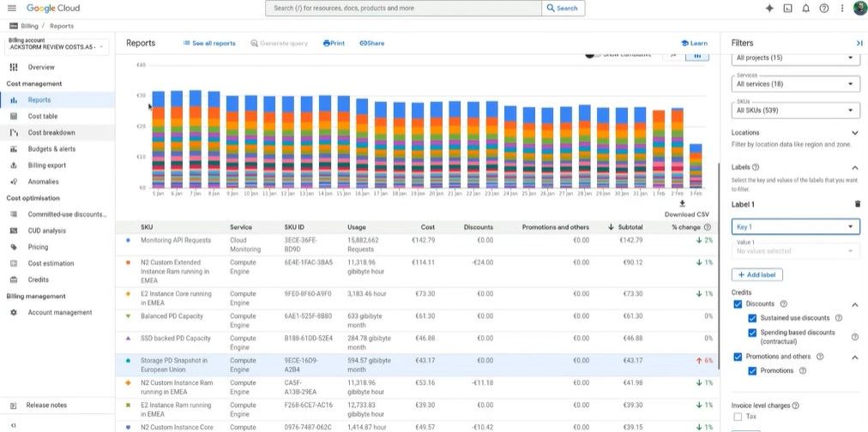Open notifications bell icon
868x432 pixels.
806,9
